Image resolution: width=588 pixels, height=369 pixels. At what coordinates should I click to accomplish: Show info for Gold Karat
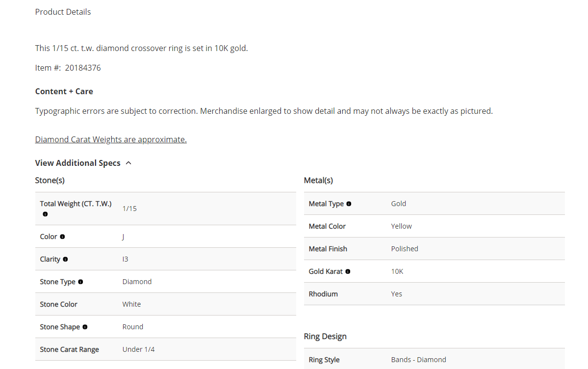point(348,271)
